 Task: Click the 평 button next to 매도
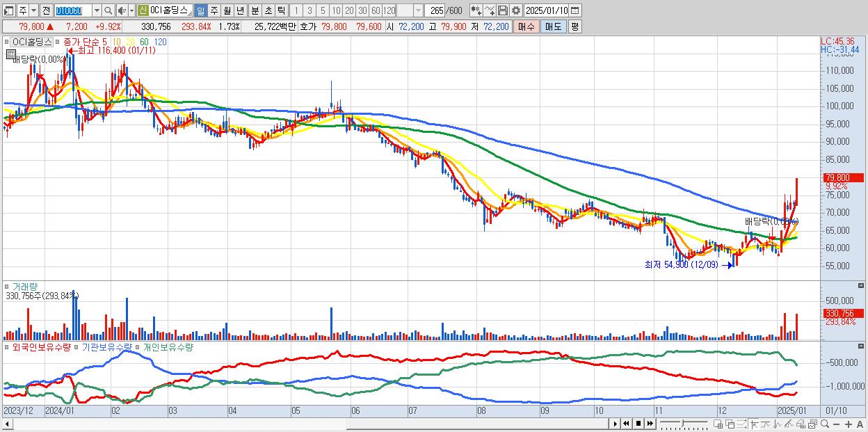coord(574,26)
